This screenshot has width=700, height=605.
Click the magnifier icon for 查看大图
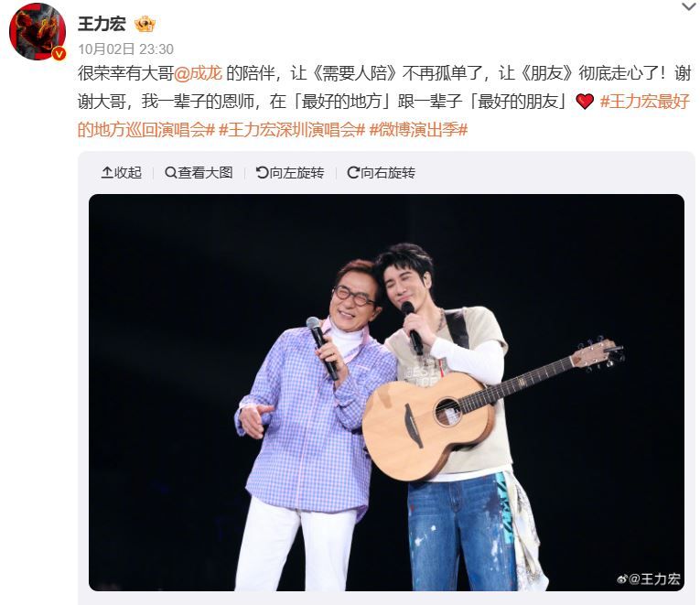(170, 172)
